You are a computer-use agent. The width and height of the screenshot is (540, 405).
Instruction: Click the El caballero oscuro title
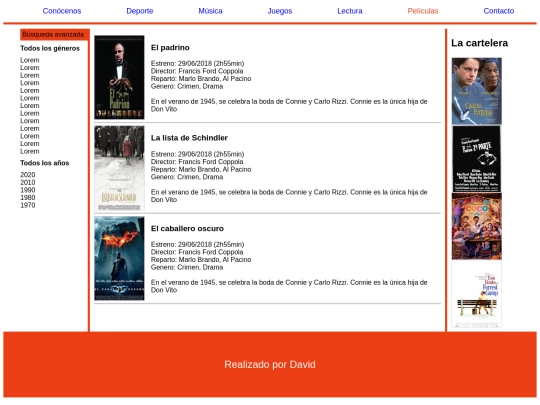coord(187,228)
